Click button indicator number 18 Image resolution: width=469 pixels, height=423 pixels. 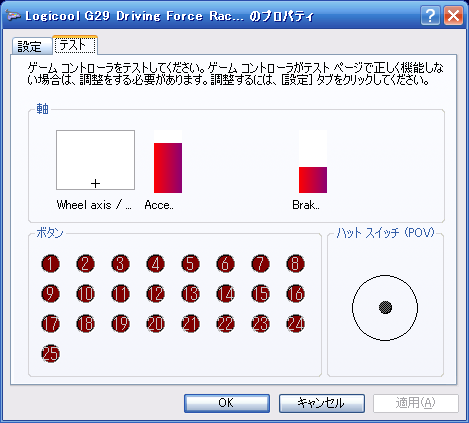[x=85, y=324]
